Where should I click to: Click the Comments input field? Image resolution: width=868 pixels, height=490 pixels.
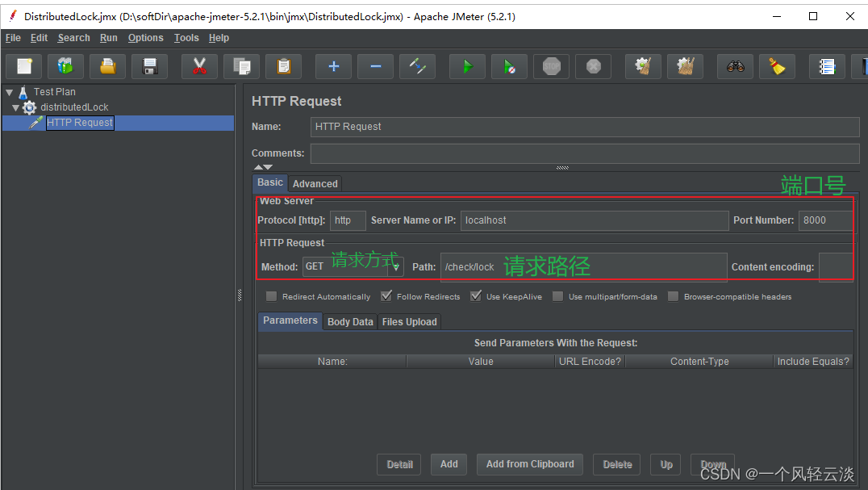coord(585,153)
